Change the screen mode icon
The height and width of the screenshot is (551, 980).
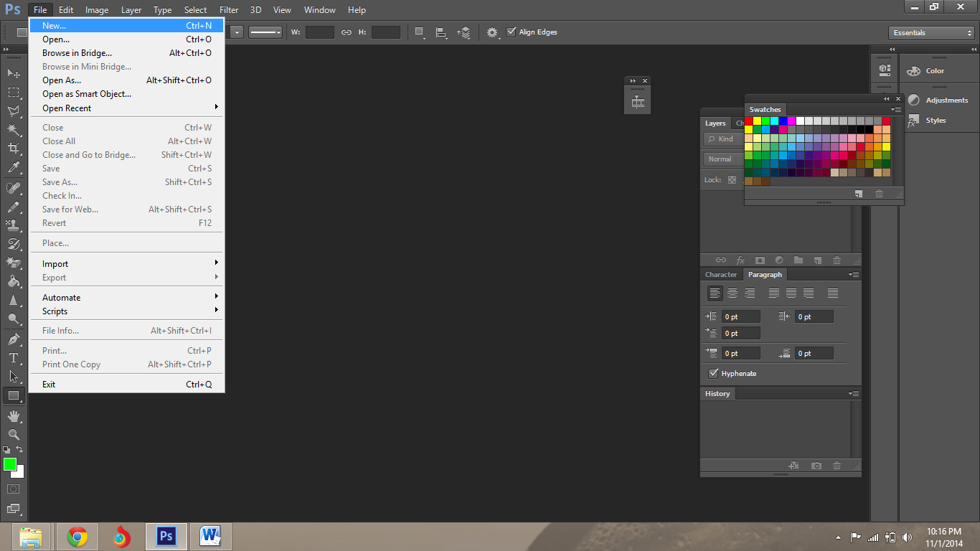(14, 509)
